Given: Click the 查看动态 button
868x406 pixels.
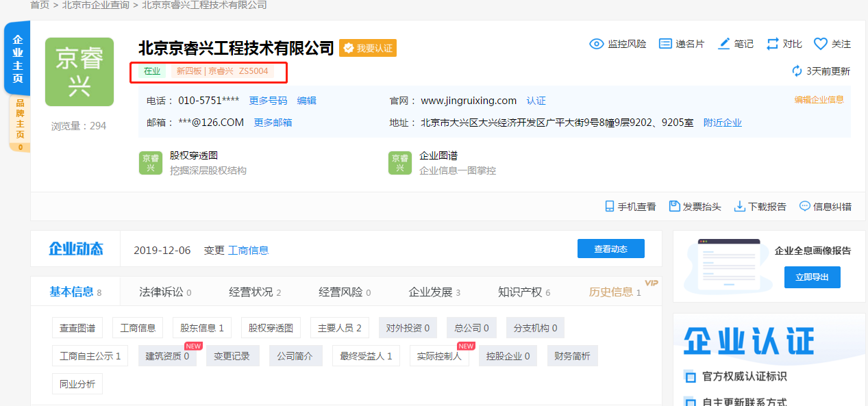Looking at the screenshot, I should coord(610,249).
